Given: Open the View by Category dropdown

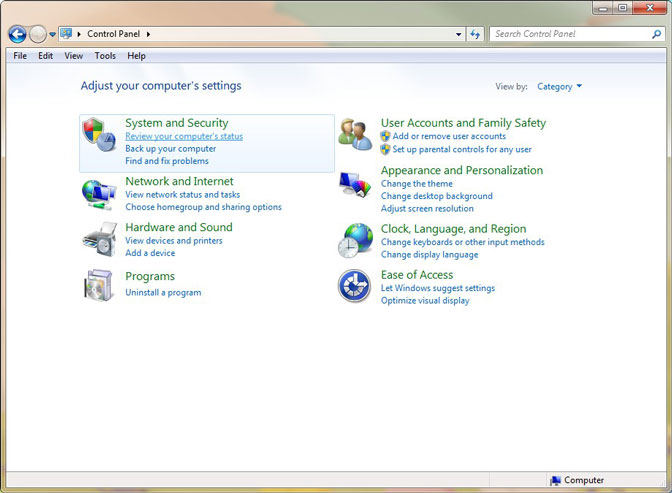Looking at the screenshot, I should [x=560, y=87].
